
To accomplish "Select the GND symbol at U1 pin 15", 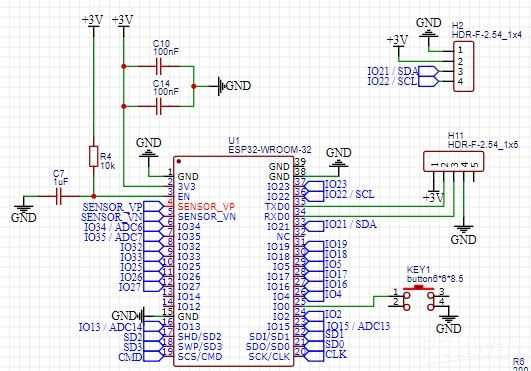I will (x=128, y=316).
